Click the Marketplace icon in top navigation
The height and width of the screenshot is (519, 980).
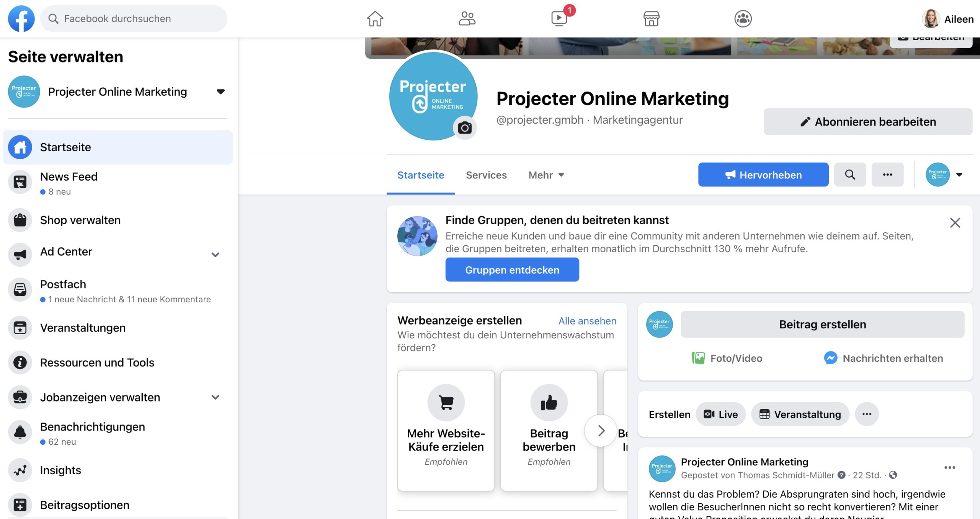coord(651,18)
